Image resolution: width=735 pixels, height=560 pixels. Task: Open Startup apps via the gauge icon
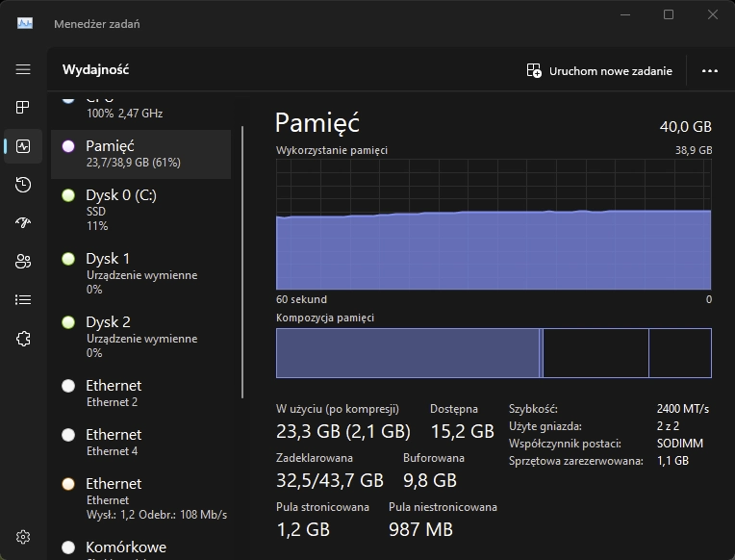[23, 223]
